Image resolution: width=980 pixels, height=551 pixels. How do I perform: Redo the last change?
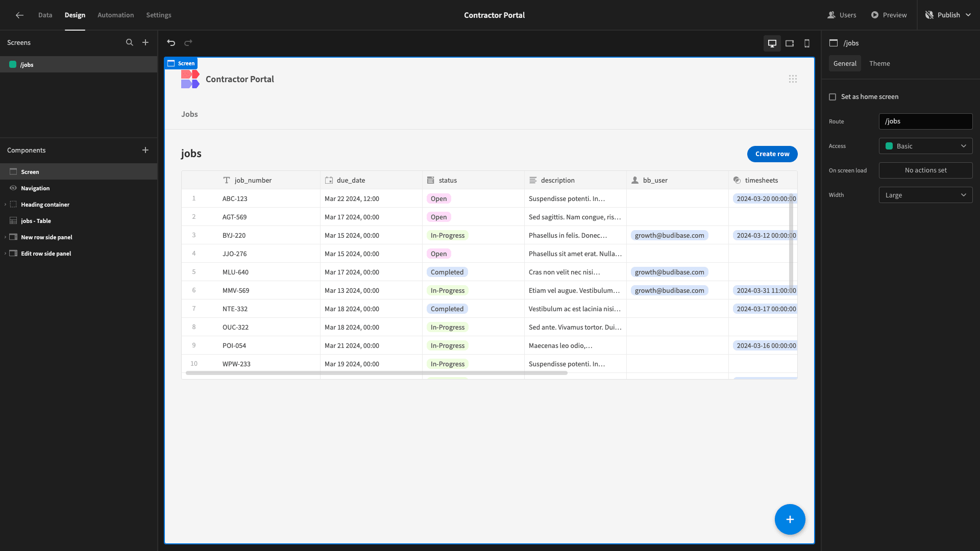(x=188, y=43)
